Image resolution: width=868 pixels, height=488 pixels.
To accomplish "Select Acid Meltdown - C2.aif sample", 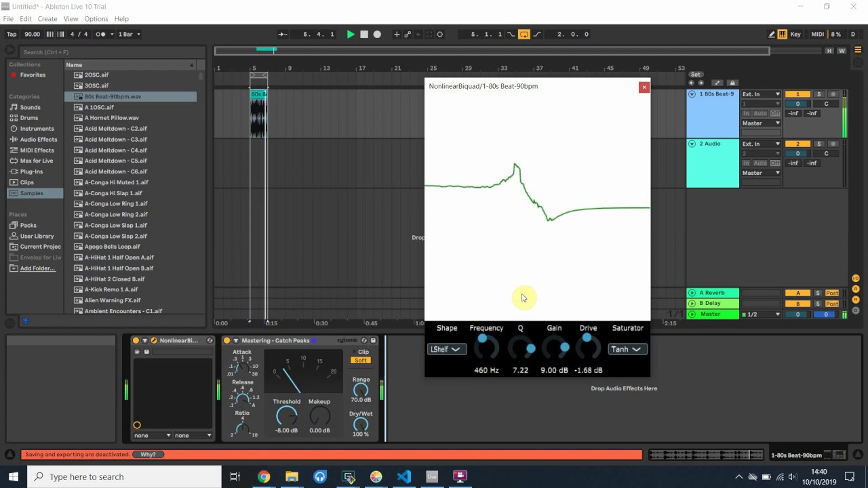I will coord(115,129).
